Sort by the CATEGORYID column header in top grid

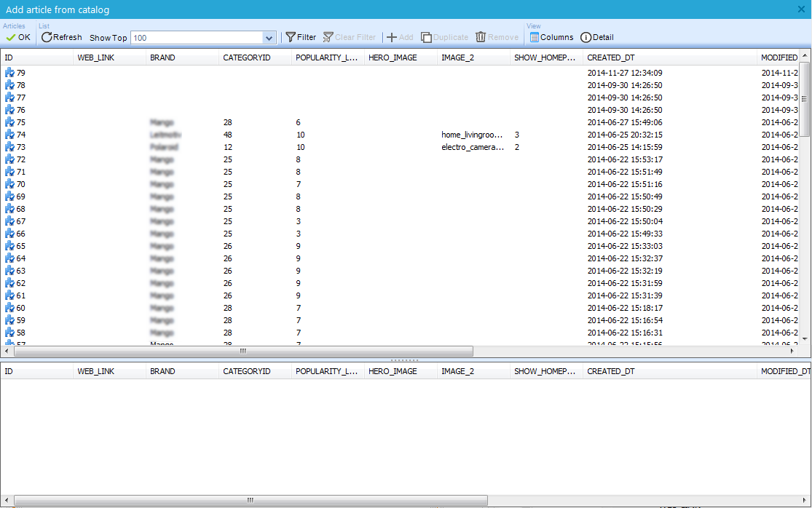246,57
